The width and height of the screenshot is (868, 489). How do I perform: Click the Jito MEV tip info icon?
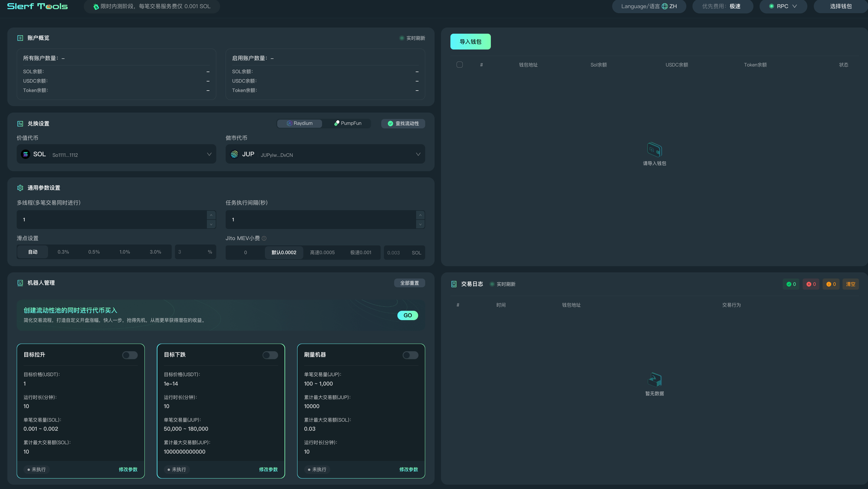click(x=264, y=238)
